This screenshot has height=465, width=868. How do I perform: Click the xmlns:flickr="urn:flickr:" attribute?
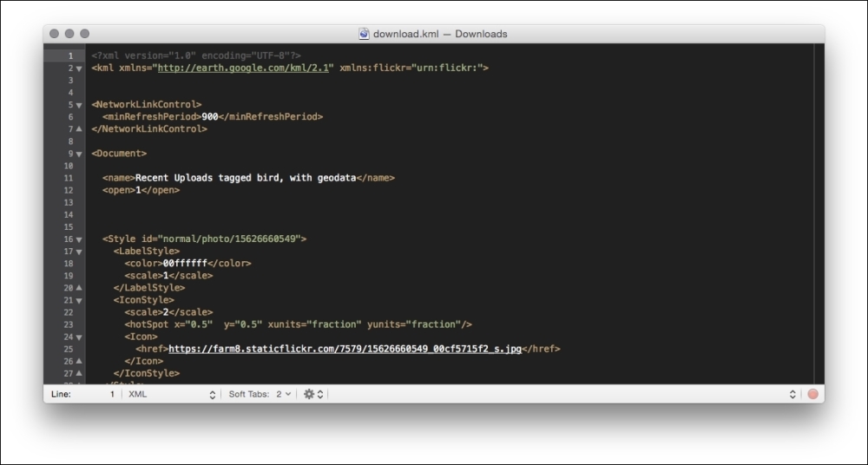click(x=411, y=68)
